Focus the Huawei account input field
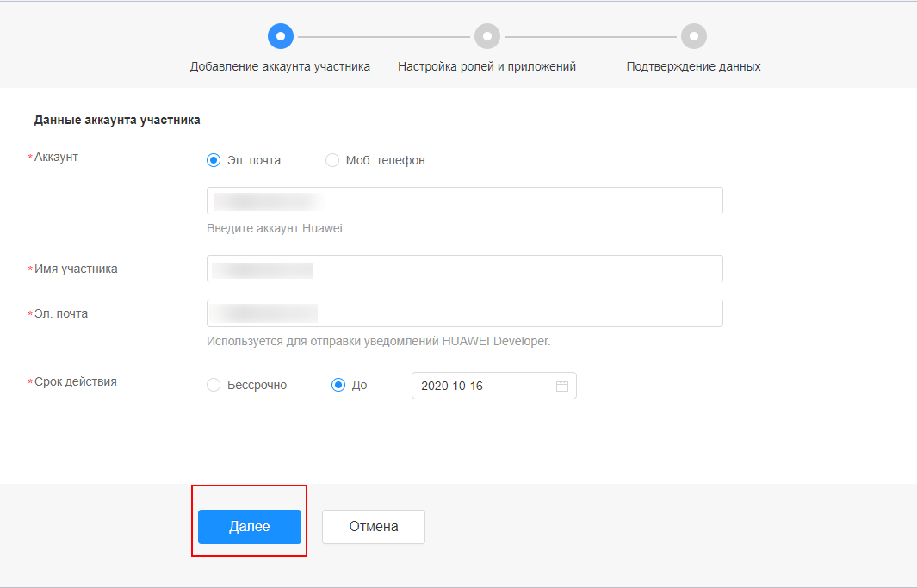 coord(464,201)
